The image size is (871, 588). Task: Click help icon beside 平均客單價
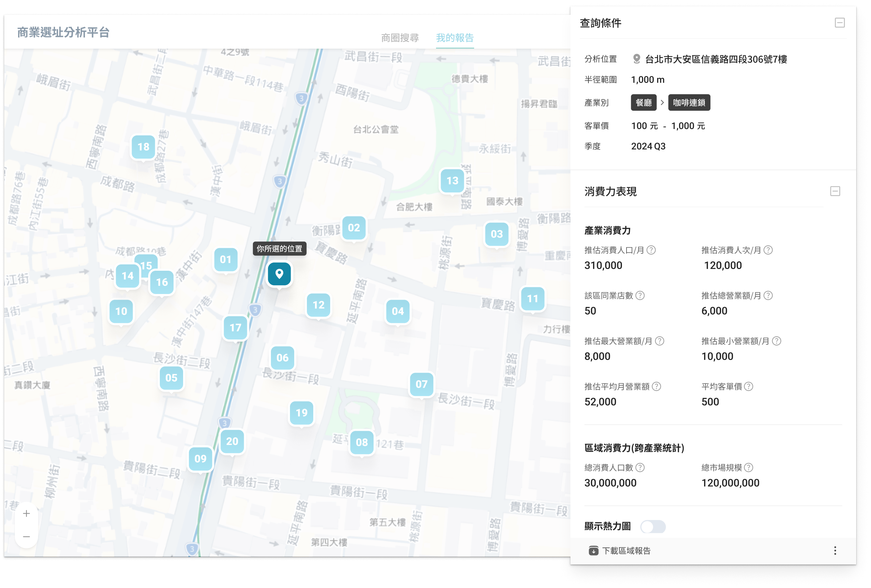pos(749,386)
